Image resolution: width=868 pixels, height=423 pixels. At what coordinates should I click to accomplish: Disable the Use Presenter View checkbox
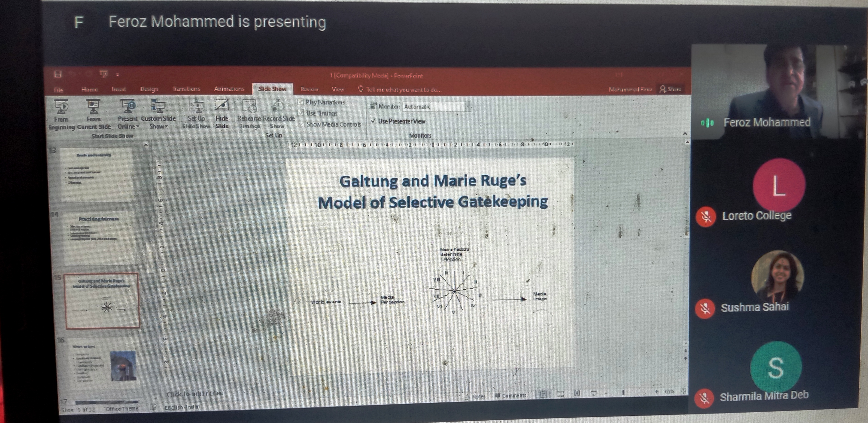coord(373,121)
